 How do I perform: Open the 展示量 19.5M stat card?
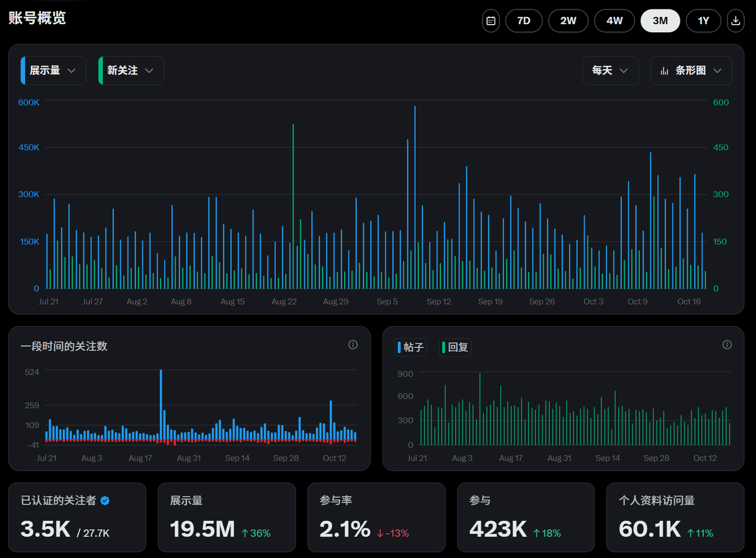coord(226,517)
